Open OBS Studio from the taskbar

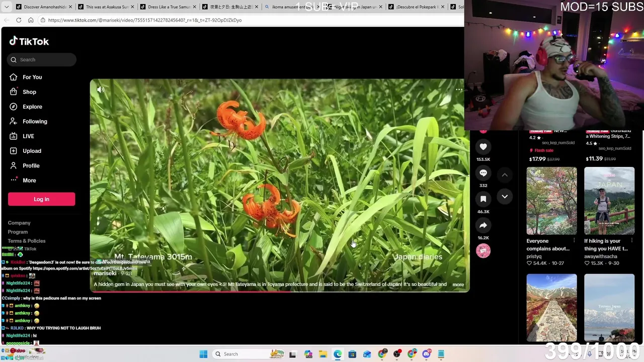point(396,354)
